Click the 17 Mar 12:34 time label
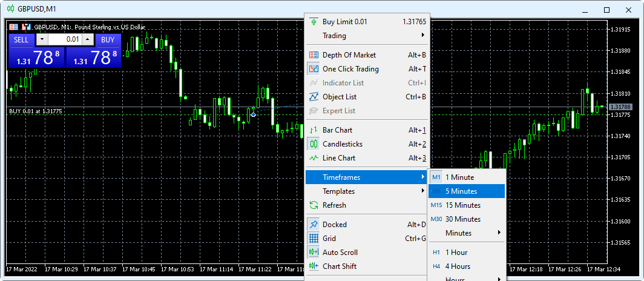This screenshot has height=281, width=644. [604, 270]
